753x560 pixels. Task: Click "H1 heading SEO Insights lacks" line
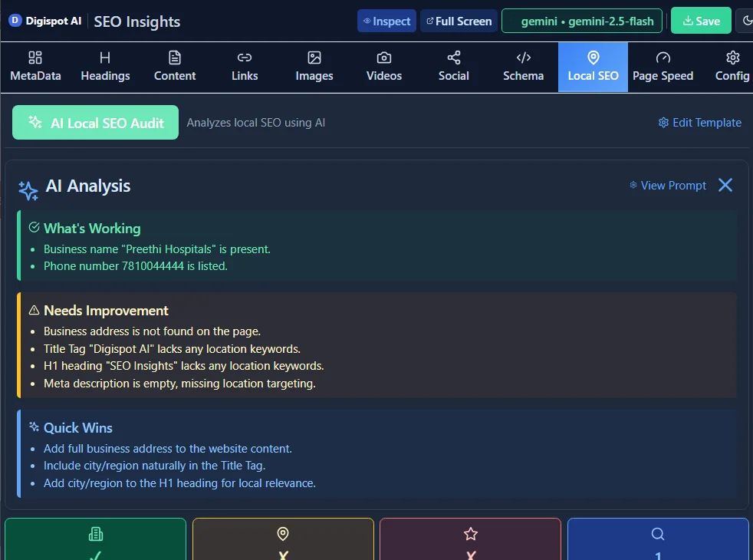point(183,366)
